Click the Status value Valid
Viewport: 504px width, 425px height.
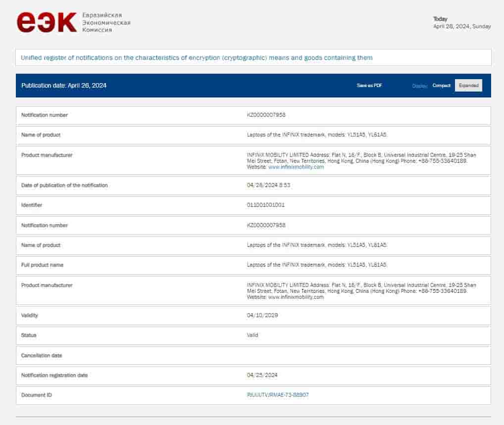pyautogui.click(x=252, y=335)
